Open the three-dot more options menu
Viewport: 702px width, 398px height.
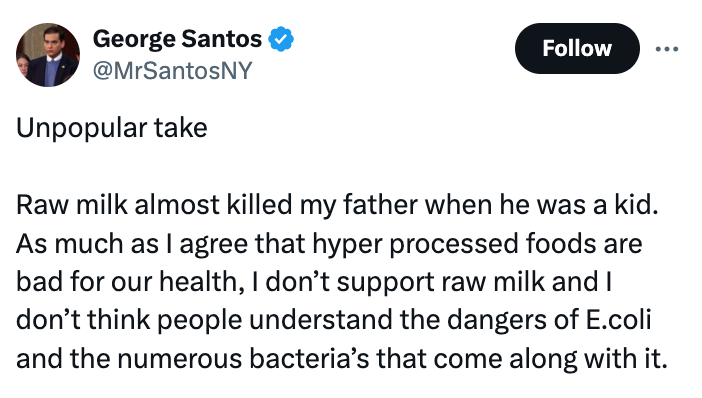tap(667, 49)
